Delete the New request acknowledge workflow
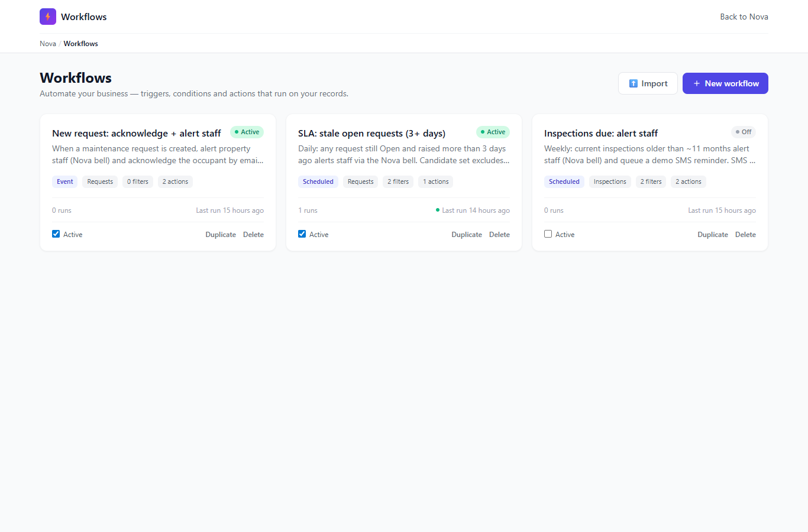This screenshot has width=808, height=532. point(253,235)
